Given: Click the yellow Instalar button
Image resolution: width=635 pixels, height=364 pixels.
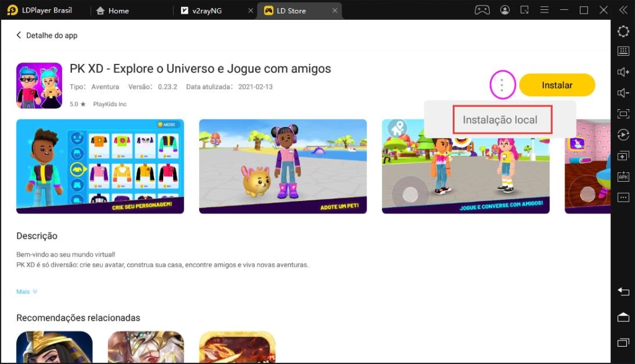Looking at the screenshot, I should coord(557,85).
